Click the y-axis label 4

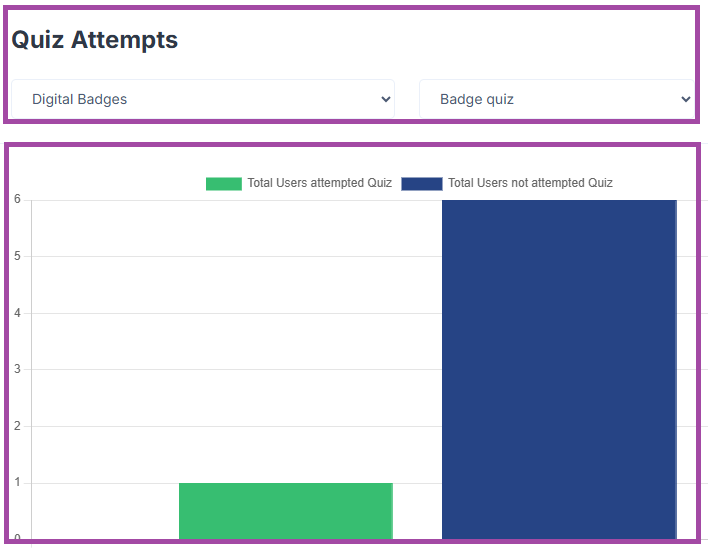click(x=17, y=313)
